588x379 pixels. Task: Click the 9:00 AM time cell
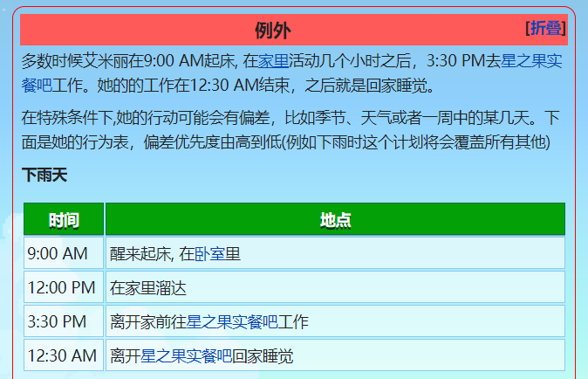click(58, 254)
